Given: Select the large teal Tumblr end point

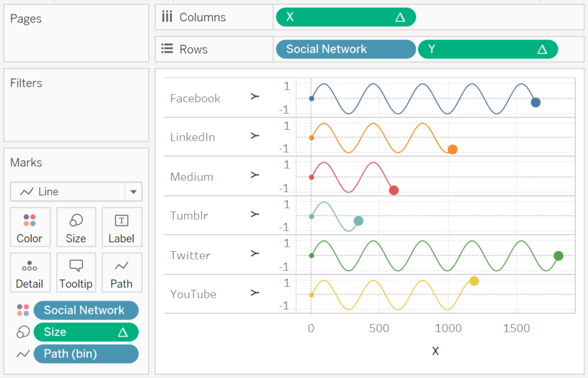Looking at the screenshot, I should click(358, 221).
